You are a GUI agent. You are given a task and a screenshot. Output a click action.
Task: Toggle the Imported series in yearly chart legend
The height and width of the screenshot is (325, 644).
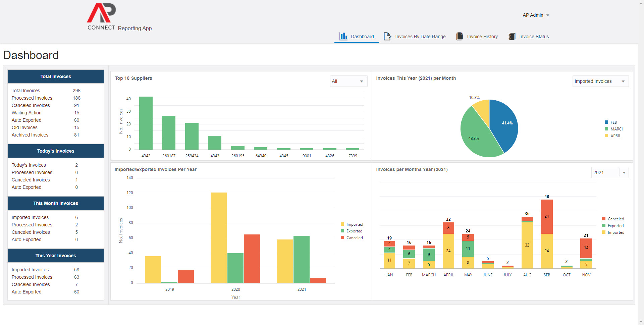point(353,224)
